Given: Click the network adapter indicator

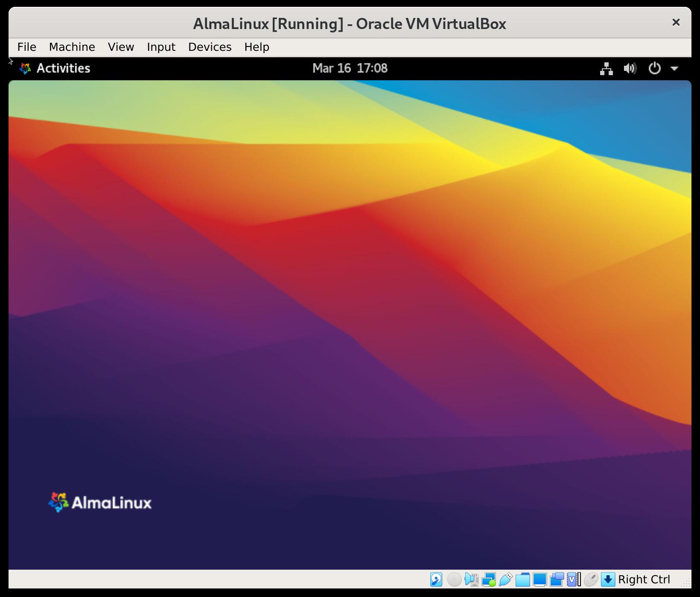Looking at the screenshot, I should (488, 579).
